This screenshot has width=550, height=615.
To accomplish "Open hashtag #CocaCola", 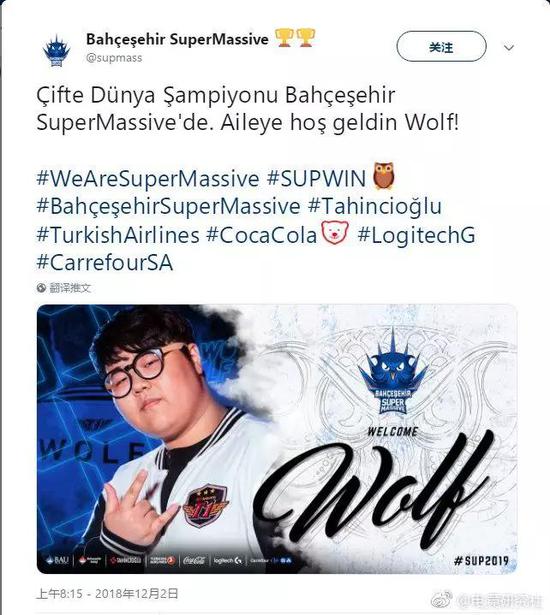I will pos(261,235).
